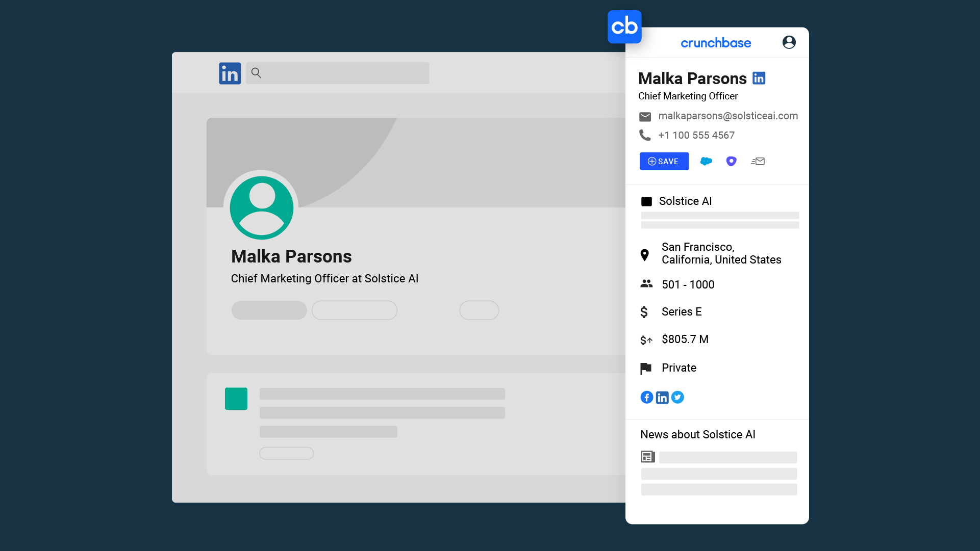Click the 'Series E' funding stage text
980x551 pixels.
[682, 311]
